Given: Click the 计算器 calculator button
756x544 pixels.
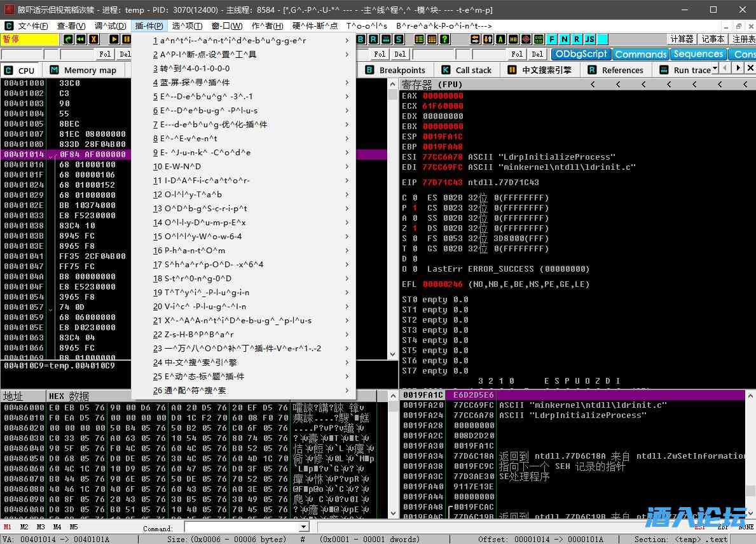Looking at the screenshot, I should 682,39.
